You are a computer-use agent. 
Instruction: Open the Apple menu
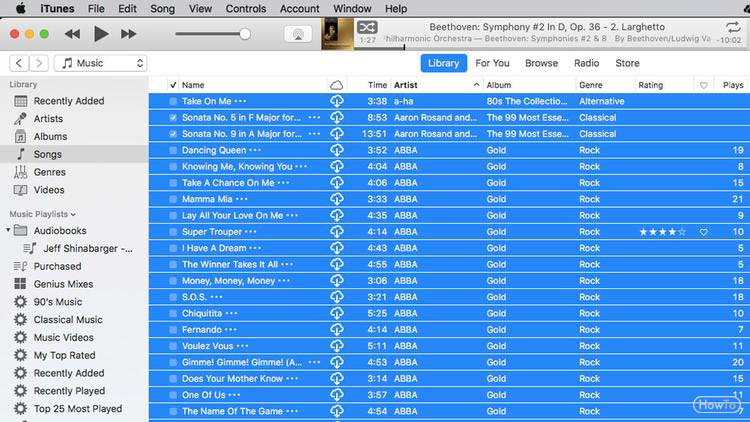[21, 9]
